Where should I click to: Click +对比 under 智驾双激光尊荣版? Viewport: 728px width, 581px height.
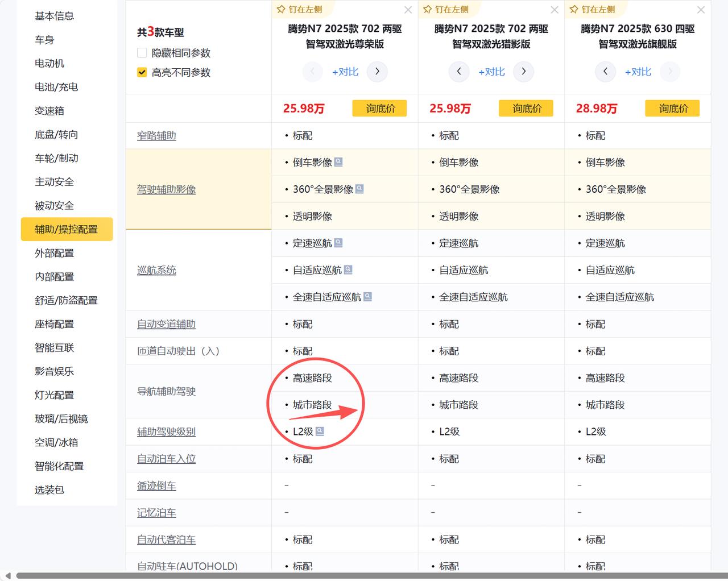point(345,72)
